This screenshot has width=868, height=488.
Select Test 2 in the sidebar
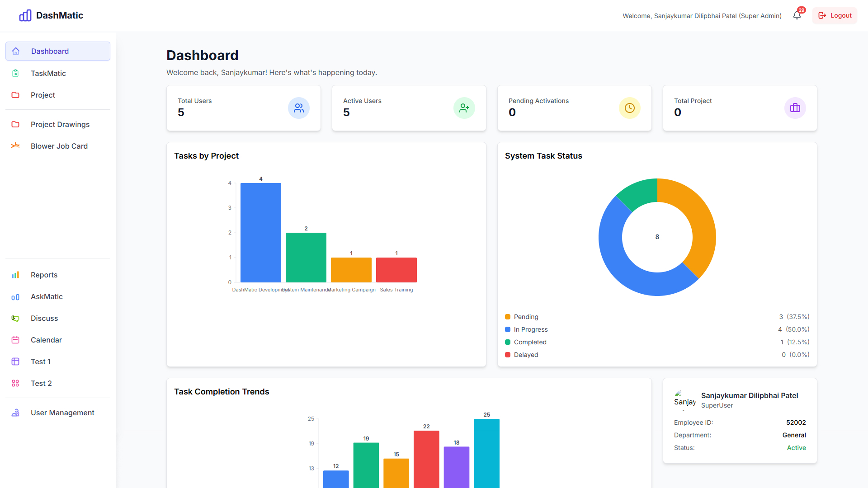pos(40,383)
